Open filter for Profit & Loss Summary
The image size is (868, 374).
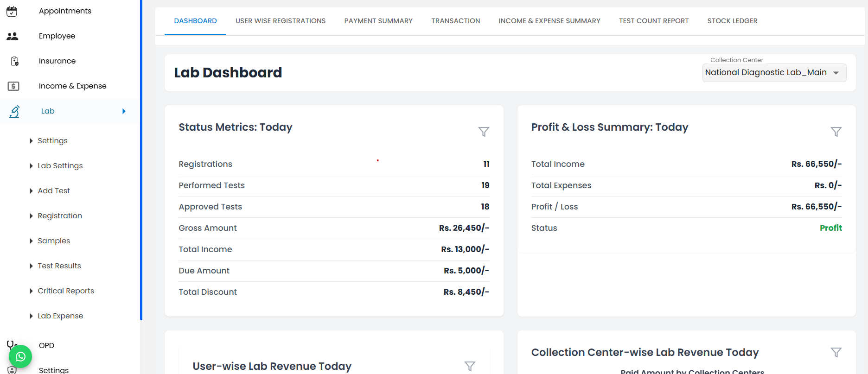836,132
